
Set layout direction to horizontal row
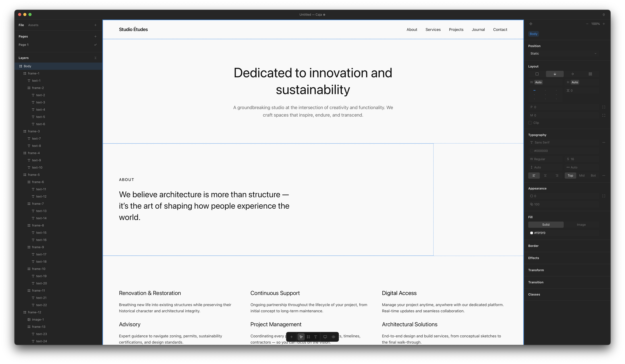coord(572,74)
